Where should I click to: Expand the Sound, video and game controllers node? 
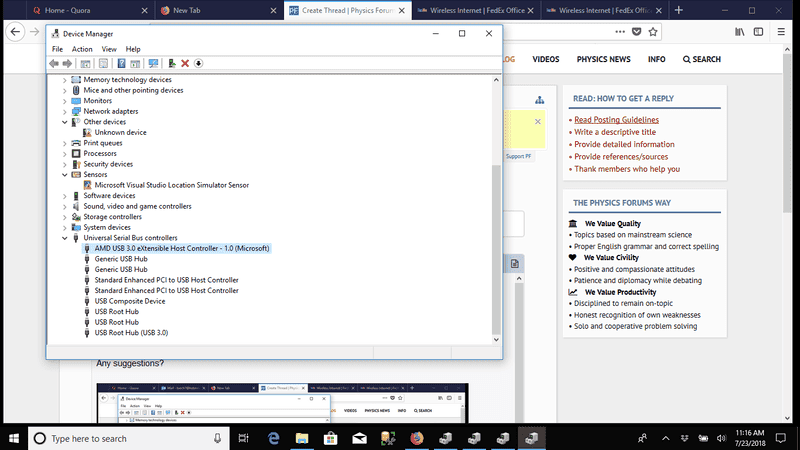[66, 206]
